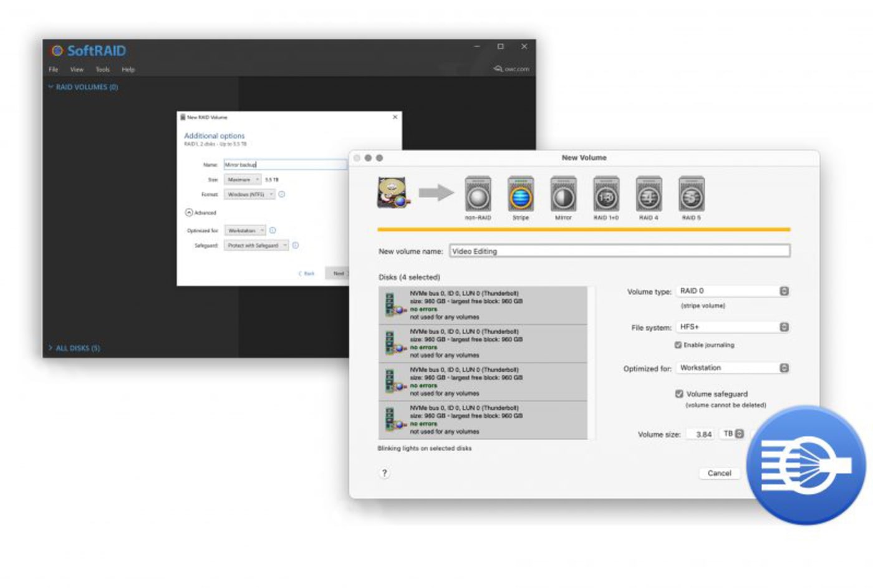Click the 'Disks (4 selected)' label

click(409, 277)
